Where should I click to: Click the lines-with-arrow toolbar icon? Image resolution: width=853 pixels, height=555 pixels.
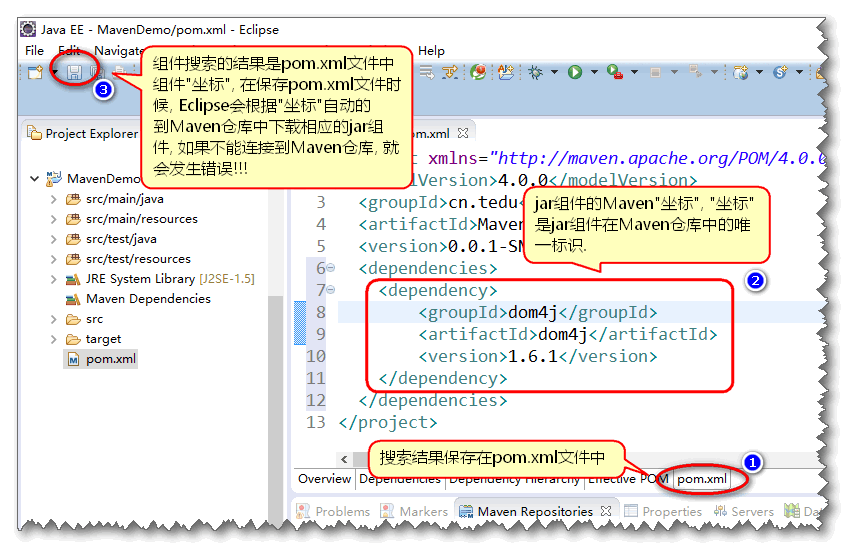tap(427, 72)
